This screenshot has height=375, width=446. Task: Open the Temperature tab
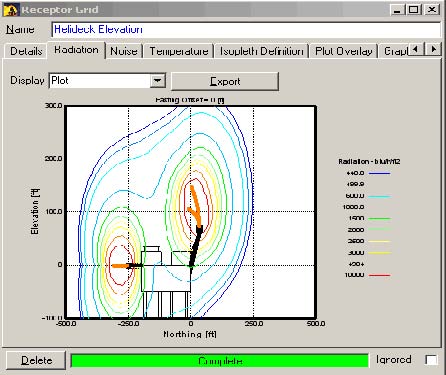[179, 51]
